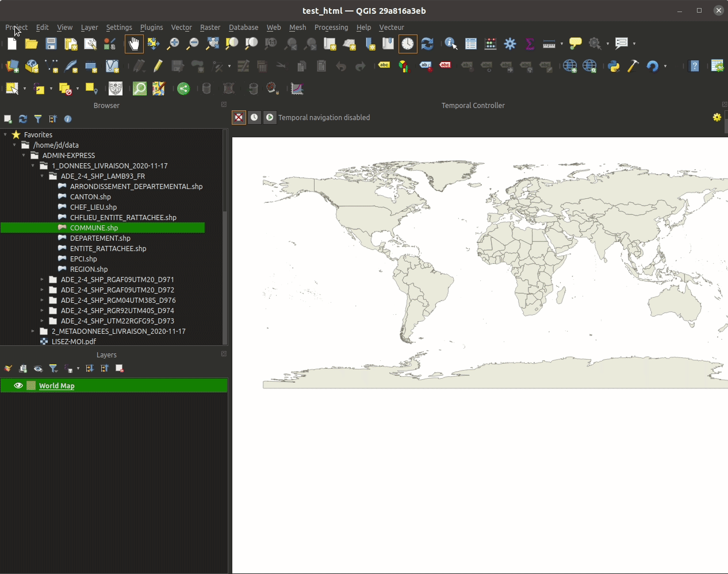Open LISEZ-MOI.pdf from the Browser

click(x=74, y=341)
